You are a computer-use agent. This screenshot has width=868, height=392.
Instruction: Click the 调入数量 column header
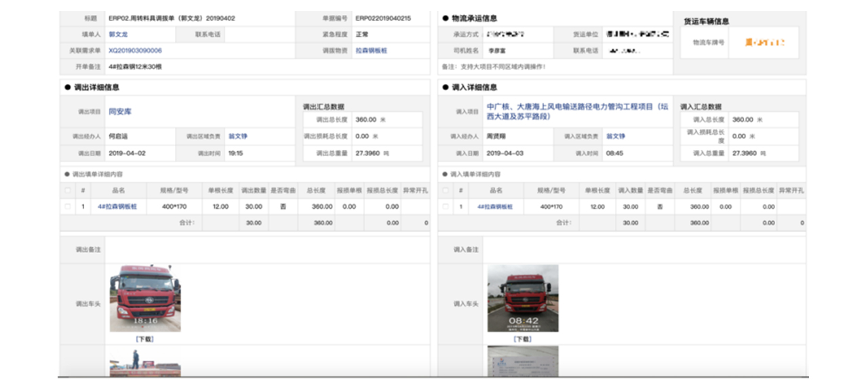pyautogui.click(x=630, y=191)
